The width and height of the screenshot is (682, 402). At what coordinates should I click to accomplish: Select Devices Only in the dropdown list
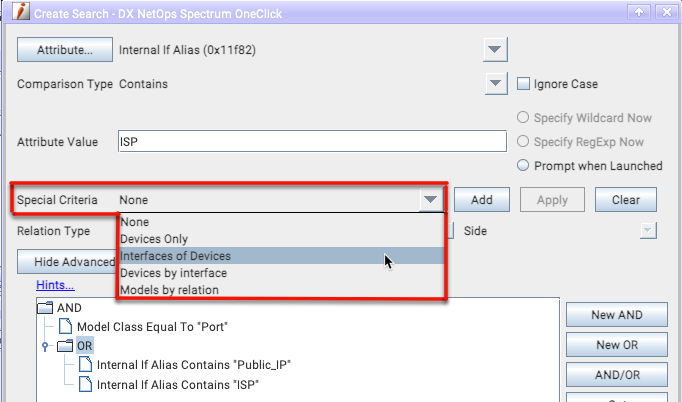click(x=153, y=239)
